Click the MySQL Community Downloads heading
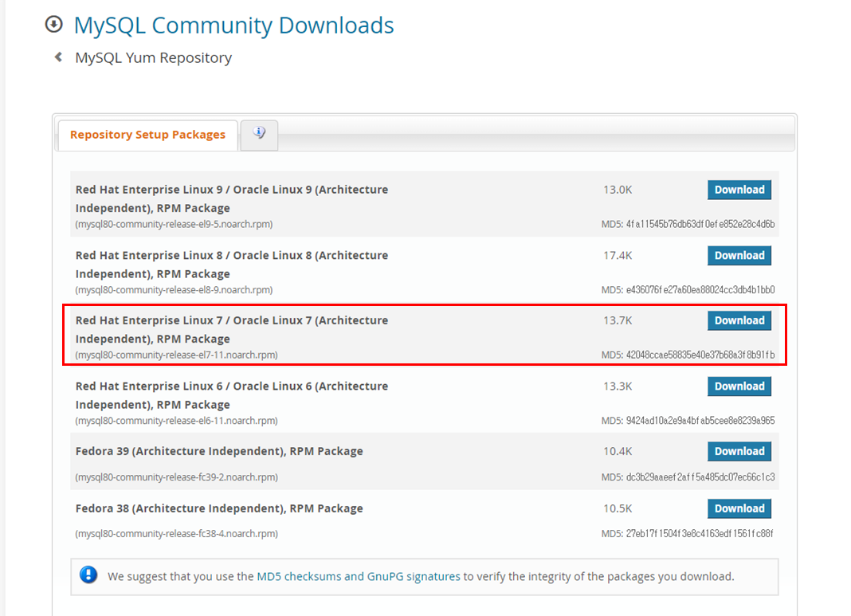This screenshot has height=616, width=851. 234,26
